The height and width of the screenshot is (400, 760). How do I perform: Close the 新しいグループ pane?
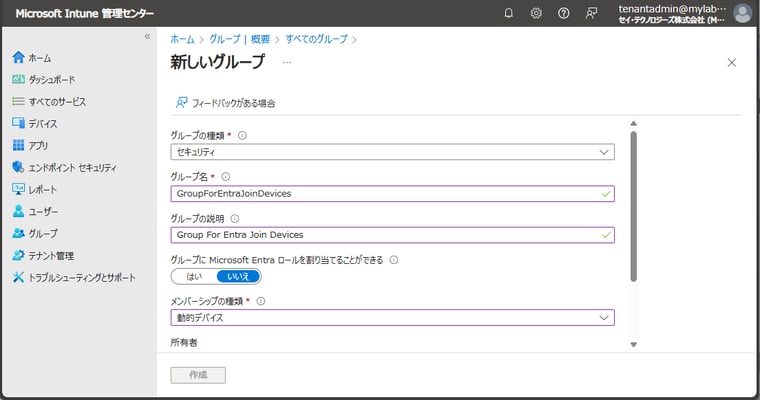[732, 63]
